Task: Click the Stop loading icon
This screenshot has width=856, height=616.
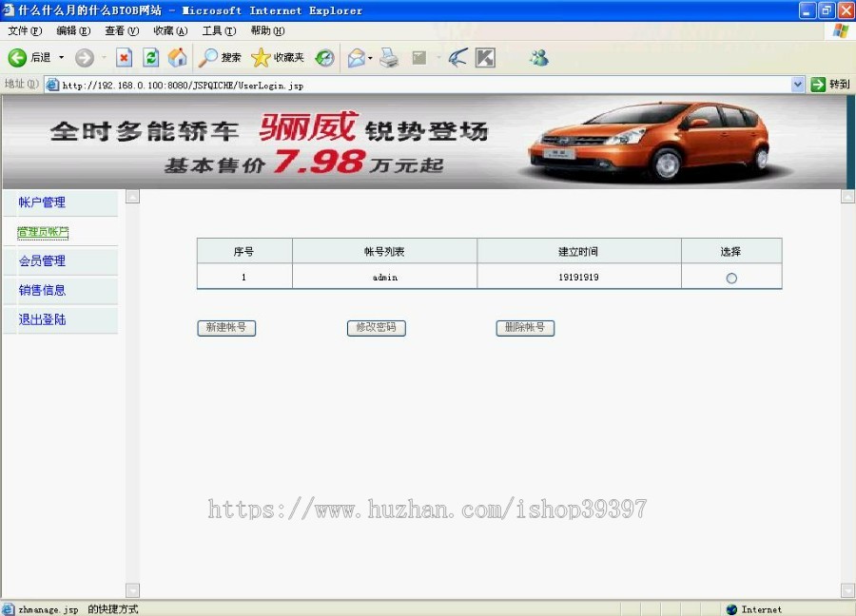Action: click(124, 57)
